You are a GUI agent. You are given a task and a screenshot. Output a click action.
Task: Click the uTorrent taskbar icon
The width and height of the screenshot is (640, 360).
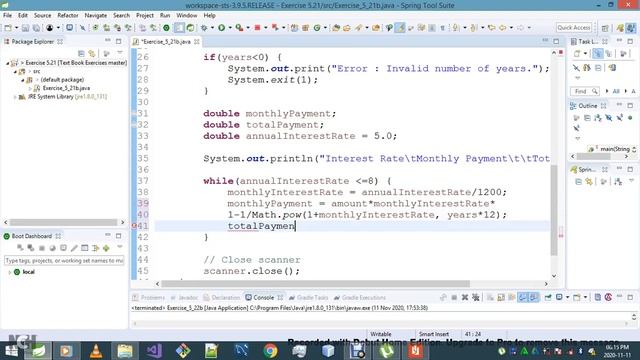pyautogui.click(x=386, y=351)
